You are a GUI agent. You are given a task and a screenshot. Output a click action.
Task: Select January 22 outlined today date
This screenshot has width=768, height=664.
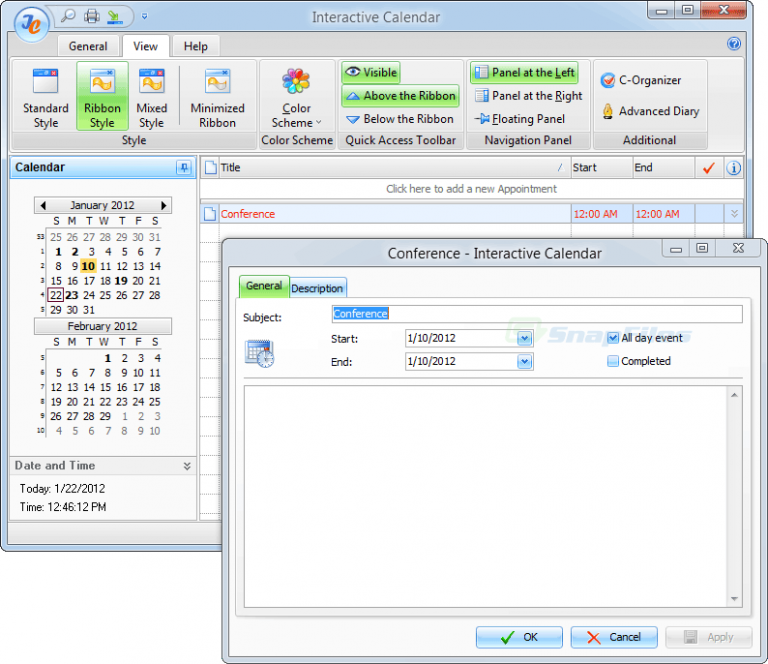[56, 295]
